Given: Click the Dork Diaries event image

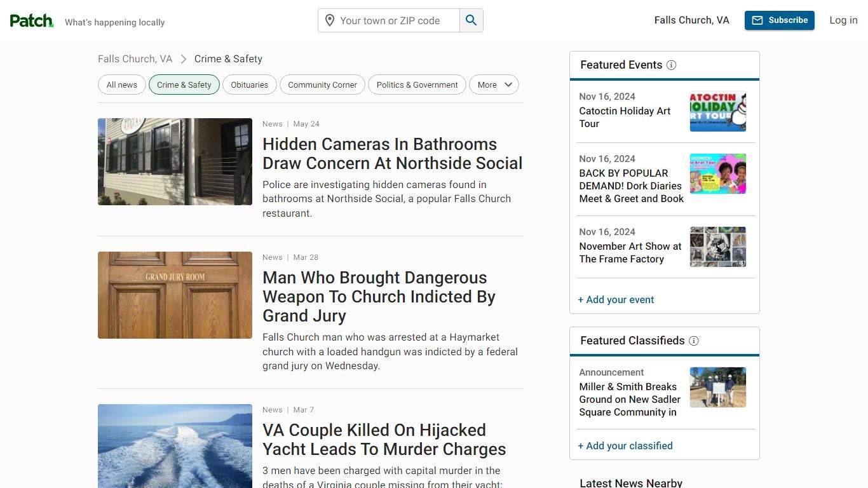Looking at the screenshot, I should click(718, 173).
